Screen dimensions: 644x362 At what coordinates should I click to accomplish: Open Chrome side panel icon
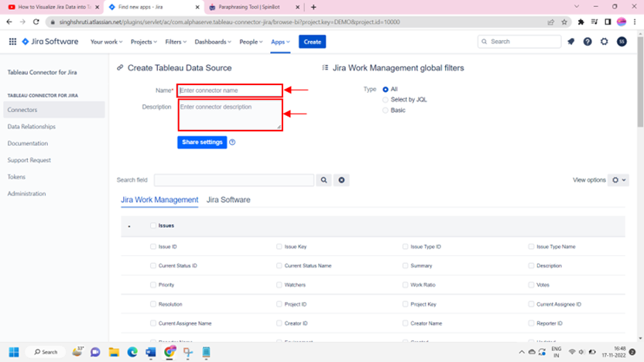pyautogui.click(x=608, y=22)
